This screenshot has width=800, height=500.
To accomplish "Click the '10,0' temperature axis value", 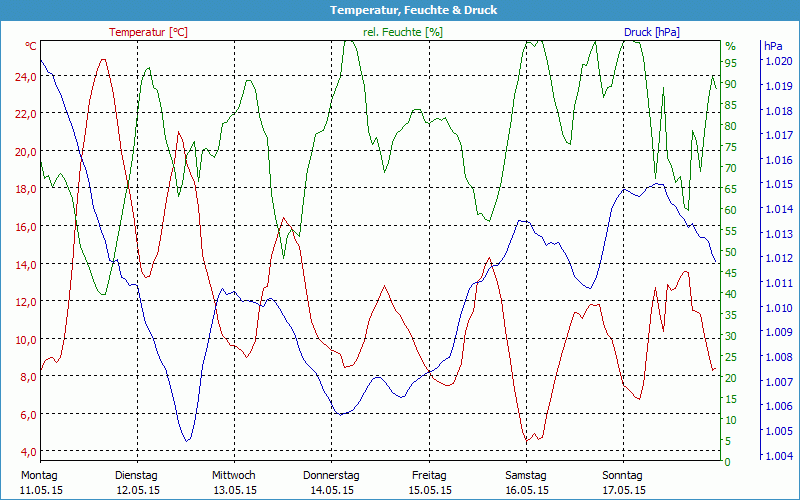I will pyautogui.click(x=26, y=340).
